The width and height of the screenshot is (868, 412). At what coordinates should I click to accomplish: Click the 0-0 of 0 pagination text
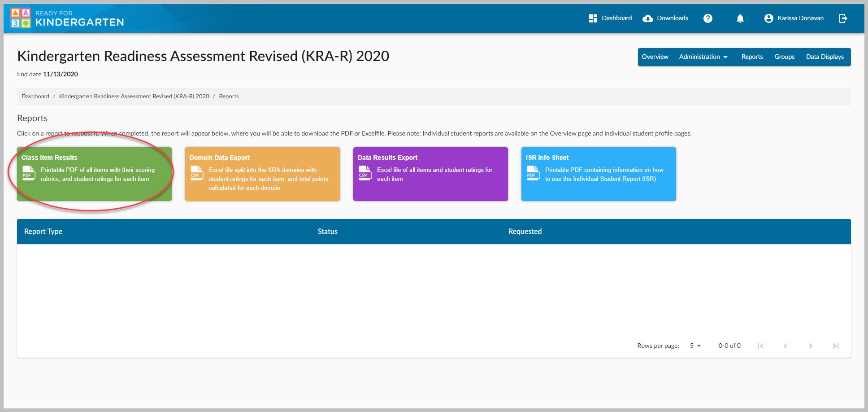[x=729, y=346]
